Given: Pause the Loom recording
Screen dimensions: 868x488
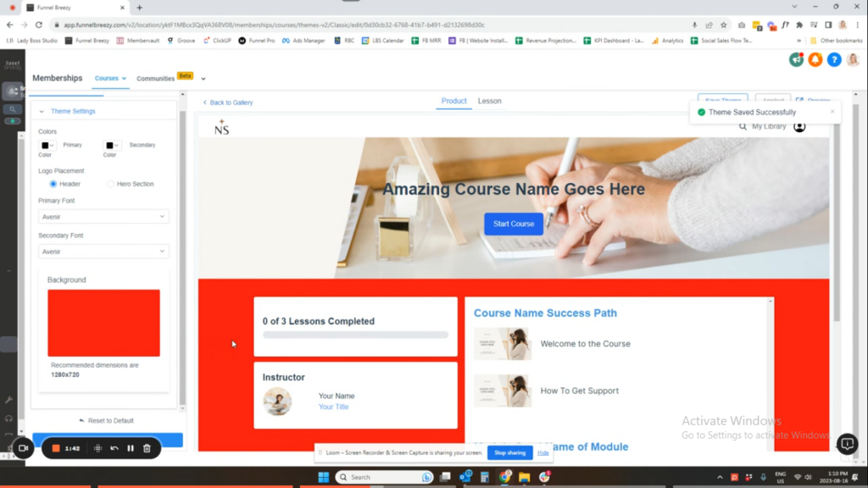Looking at the screenshot, I should pyautogui.click(x=131, y=448).
